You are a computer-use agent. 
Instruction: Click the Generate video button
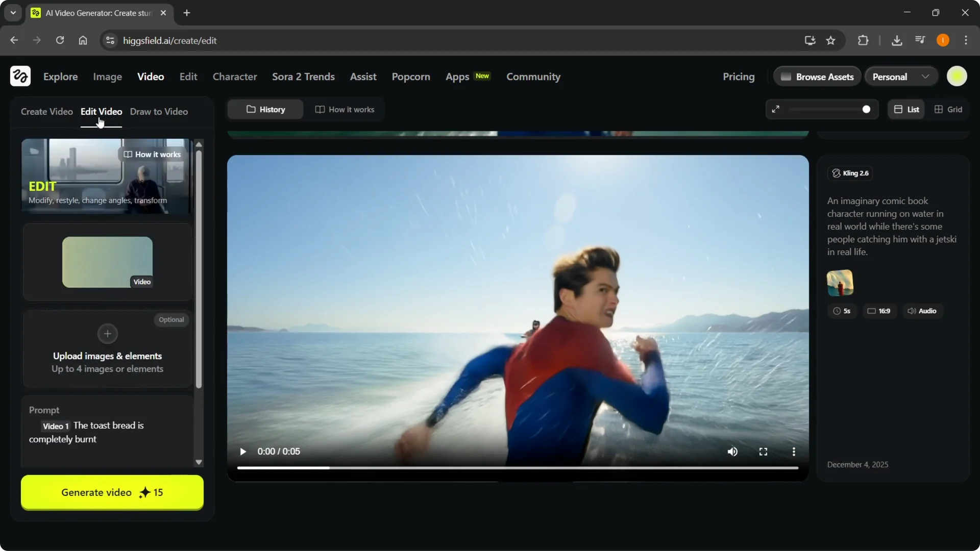(112, 492)
